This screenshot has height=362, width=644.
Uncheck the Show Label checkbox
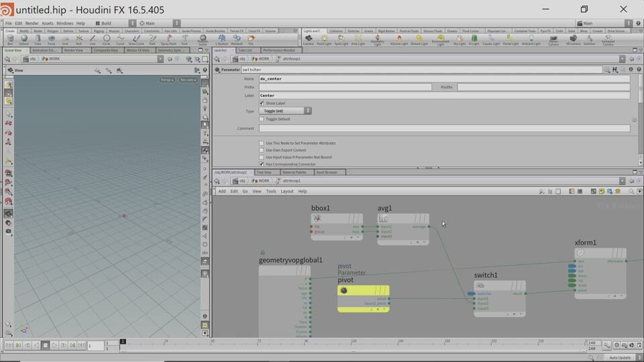click(262, 103)
